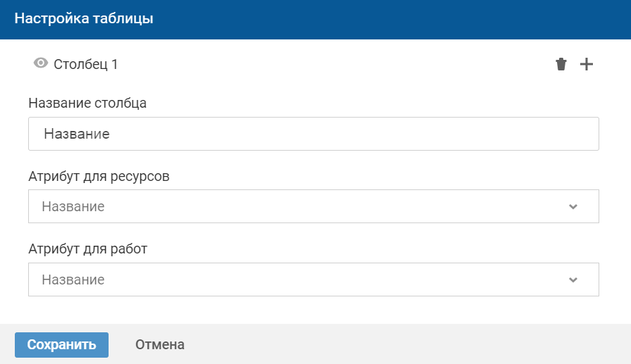
Task: Delete column with the trash icon
Action: click(x=561, y=65)
